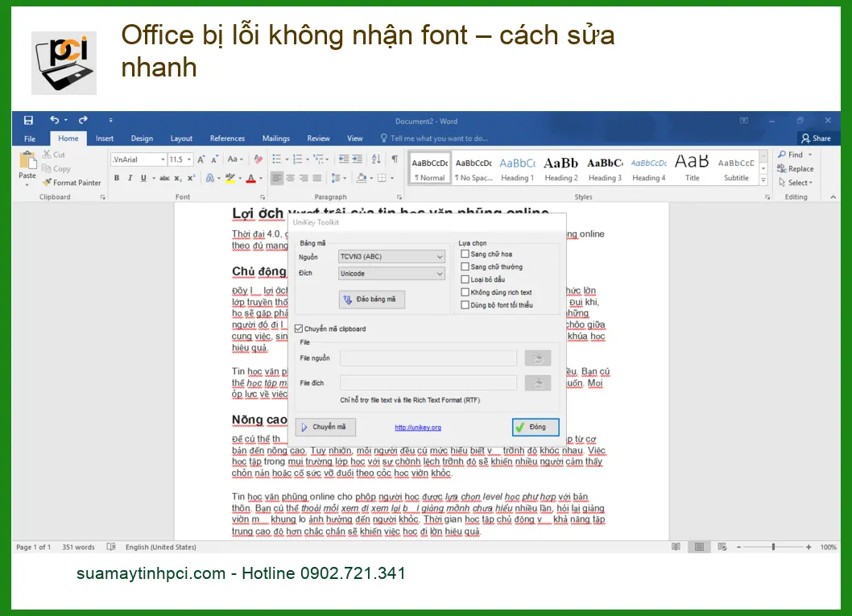Align text to the left
The width and height of the screenshot is (852, 616).
tap(277, 178)
